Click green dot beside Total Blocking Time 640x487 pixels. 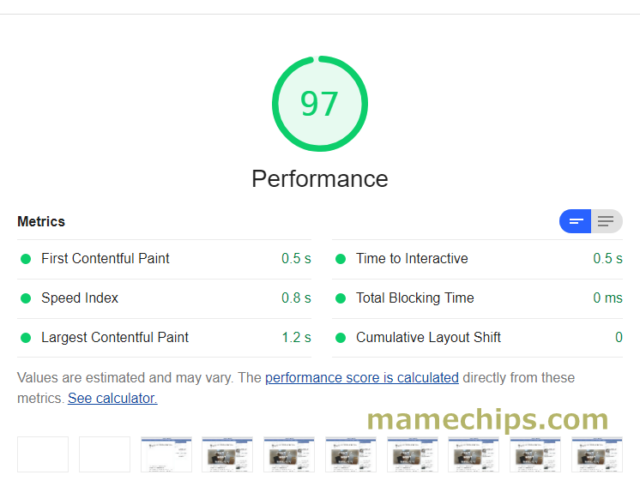pyautogui.click(x=340, y=298)
